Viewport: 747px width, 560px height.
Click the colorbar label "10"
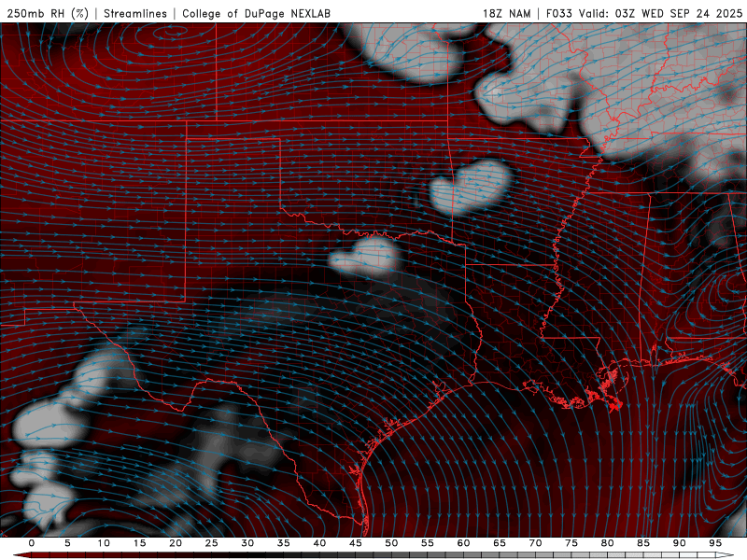pos(104,543)
